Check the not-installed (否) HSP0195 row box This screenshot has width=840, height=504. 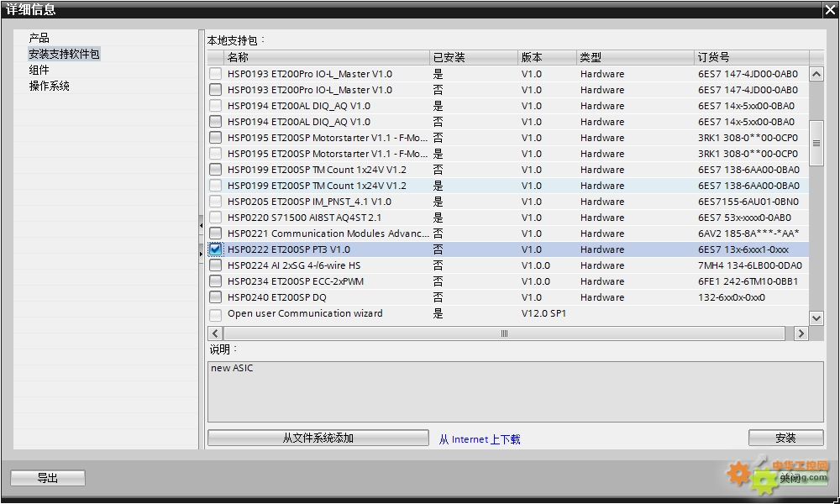(x=215, y=139)
